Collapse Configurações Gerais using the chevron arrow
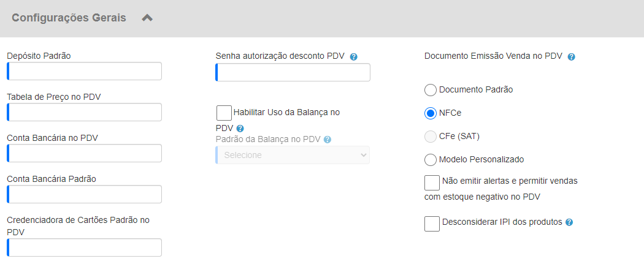Image resolution: width=644 pixels, height=264 pixels. pyautogui.click(x=147, y=18)
